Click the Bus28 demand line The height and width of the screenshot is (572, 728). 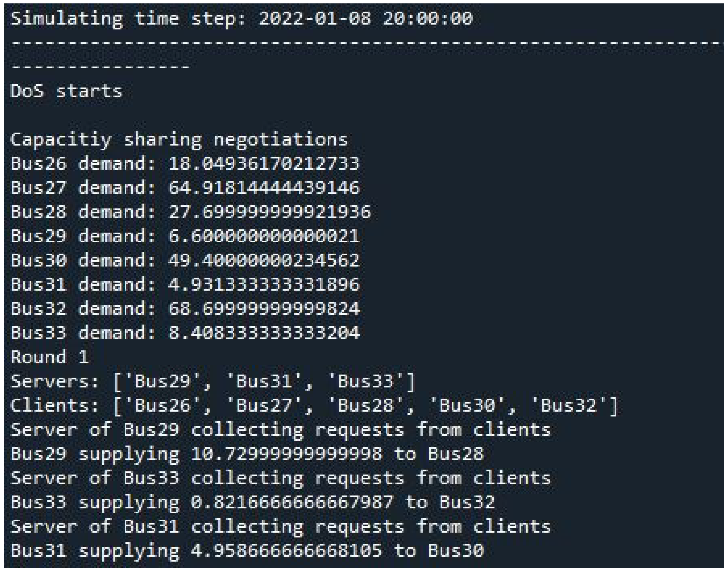pos(191,212)
